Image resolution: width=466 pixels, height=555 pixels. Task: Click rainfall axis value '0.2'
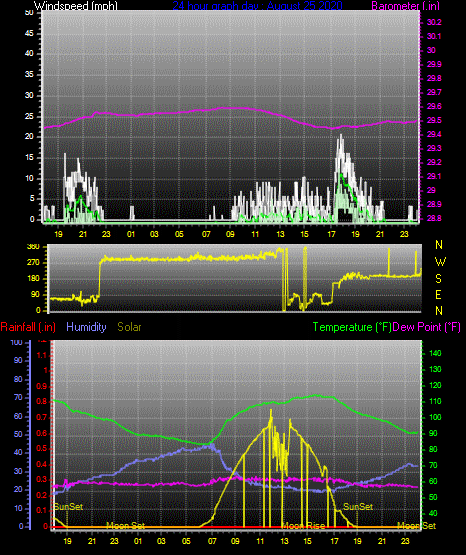[x=42, y=495]
